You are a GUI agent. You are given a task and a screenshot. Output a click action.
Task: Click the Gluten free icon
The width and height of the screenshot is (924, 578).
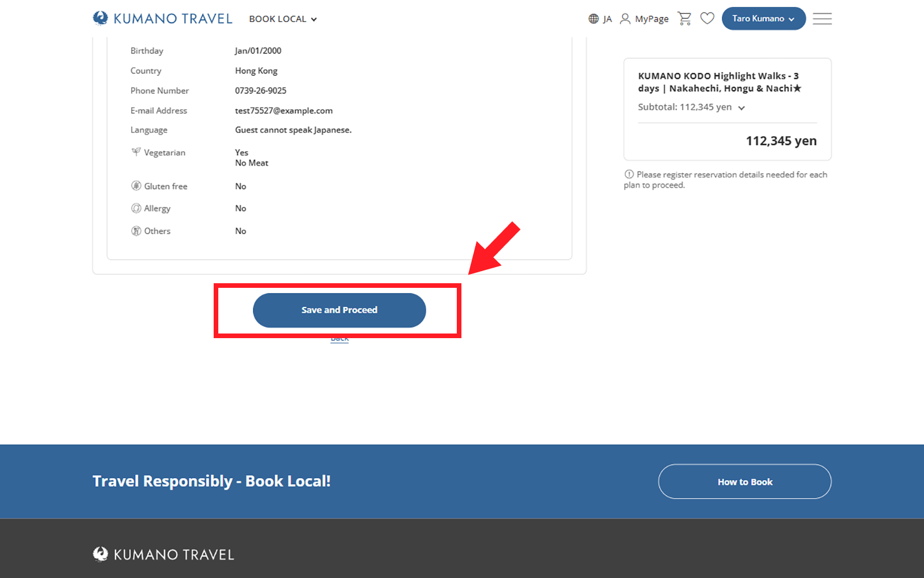pyautogui.click(x=136, y=186)
